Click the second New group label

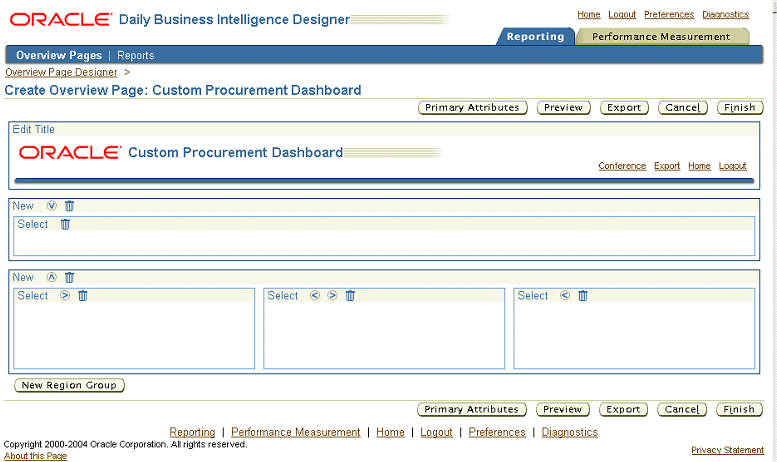click(23, 277)
